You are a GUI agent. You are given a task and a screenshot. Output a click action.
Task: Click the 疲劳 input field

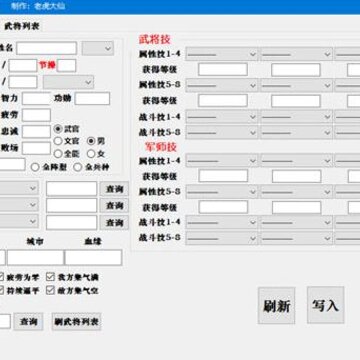[36, 115]
